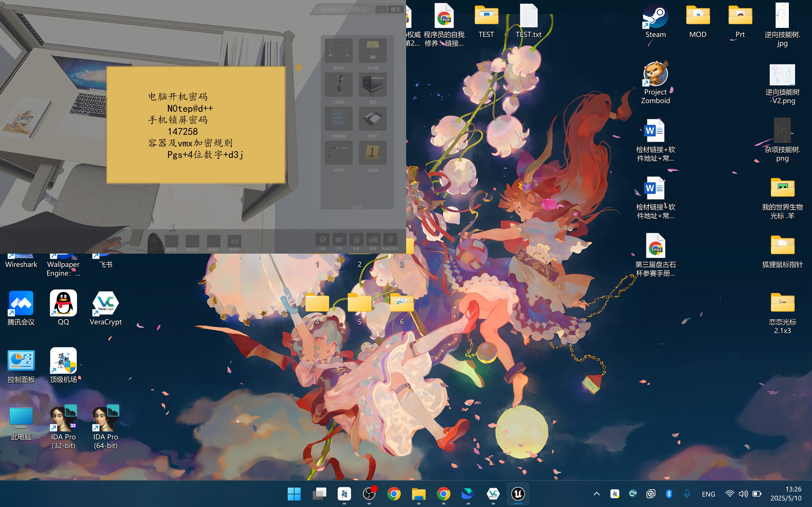
Task: Expand hidden system tray icons chevron
Action: pos(597,493)
